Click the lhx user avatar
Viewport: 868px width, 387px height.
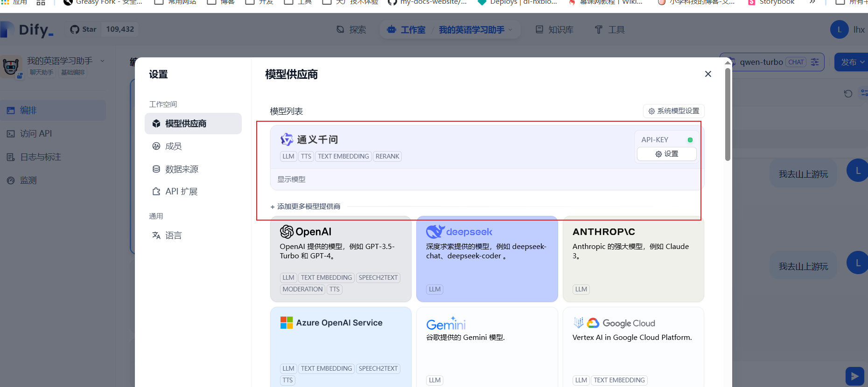[x=839, y=29]
